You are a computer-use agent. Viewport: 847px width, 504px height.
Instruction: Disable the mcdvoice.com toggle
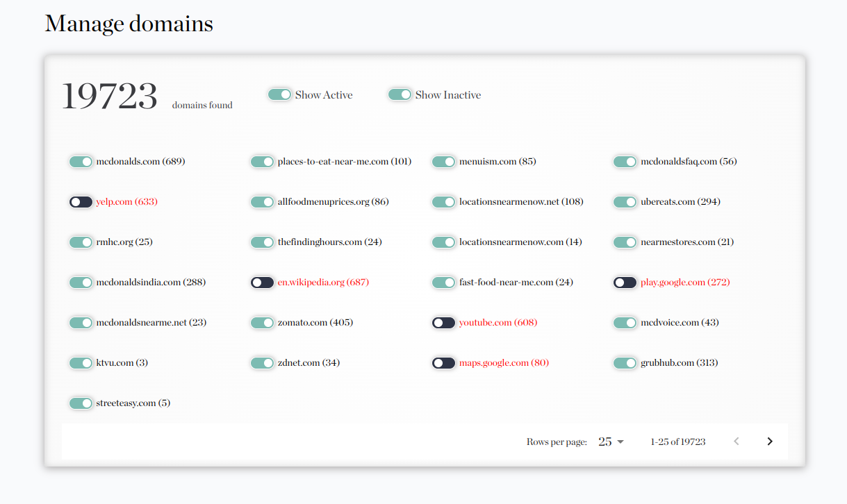click(x=625, y=323)
